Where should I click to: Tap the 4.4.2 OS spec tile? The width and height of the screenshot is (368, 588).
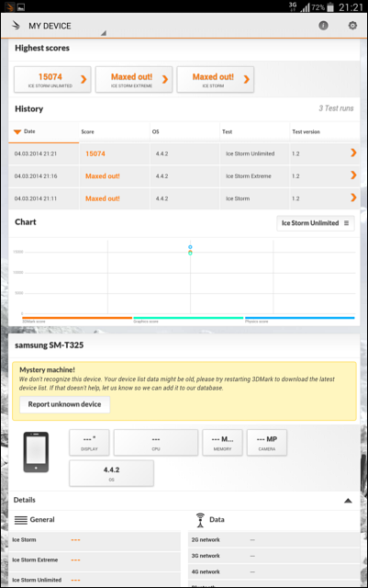click(x=111, y=474)
